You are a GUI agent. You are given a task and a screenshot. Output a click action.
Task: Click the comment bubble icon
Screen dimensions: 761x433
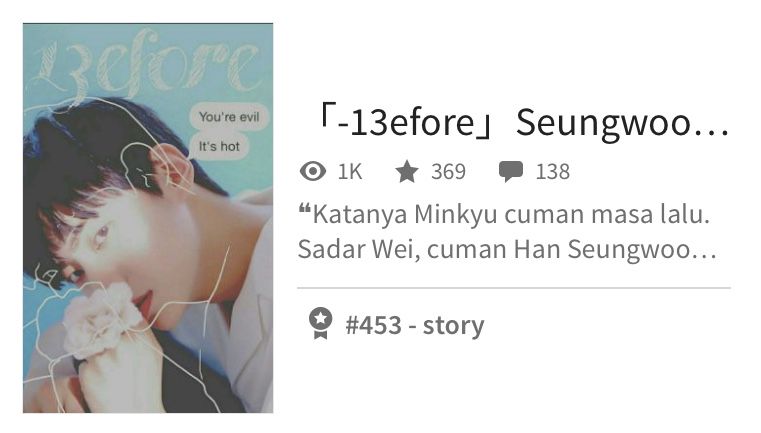point(511,172)
